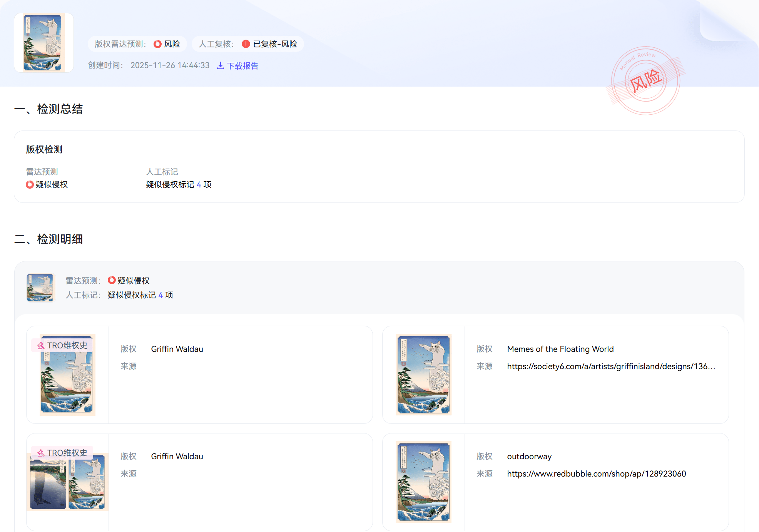Click the top-left artwork cover thumbnail
The width and height of the screenshot is (759, 532).
click(43, 43)
